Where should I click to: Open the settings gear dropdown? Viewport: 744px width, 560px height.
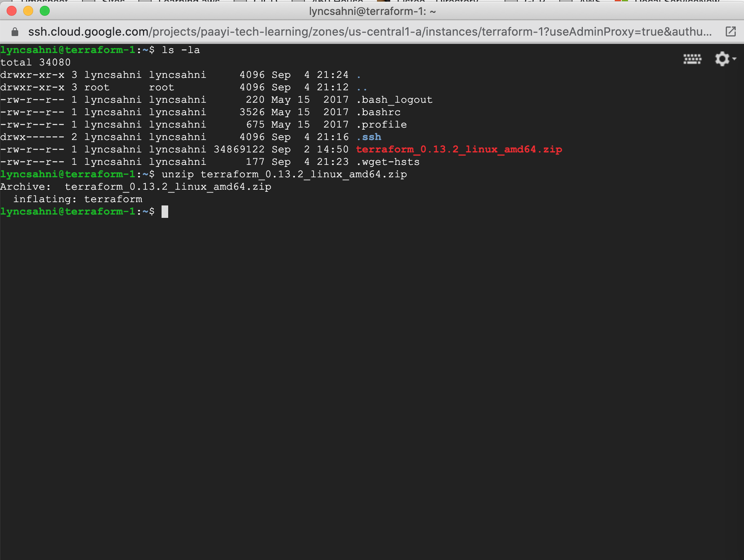[725, 59]
